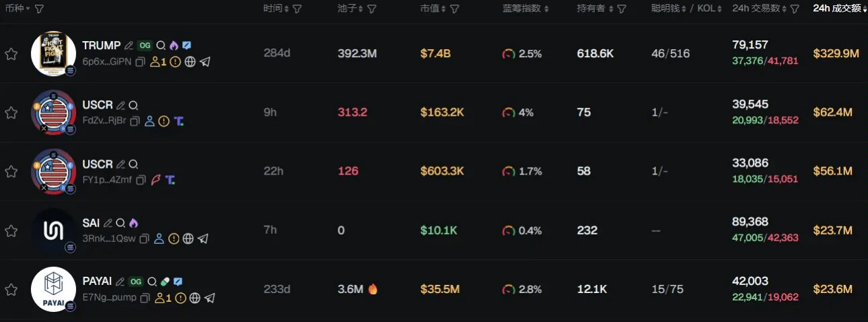Click the PAYAI token logo thumbnail

[53, 289]
